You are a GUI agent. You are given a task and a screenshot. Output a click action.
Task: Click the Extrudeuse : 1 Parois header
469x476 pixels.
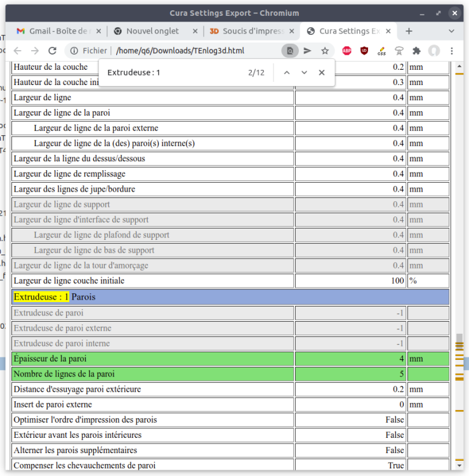click(x=230, y=297)
